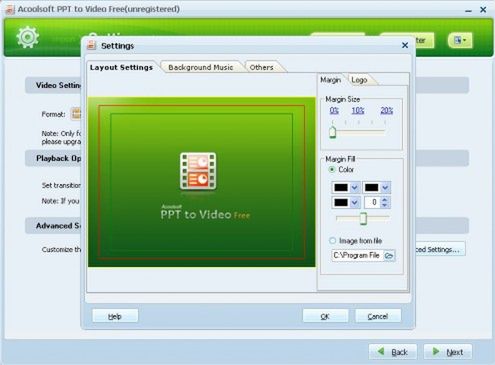Viewport: 495px width, 365px height.
Task: Click the first black color swatch
Action: pyautogui.click(x=341, y=188)
